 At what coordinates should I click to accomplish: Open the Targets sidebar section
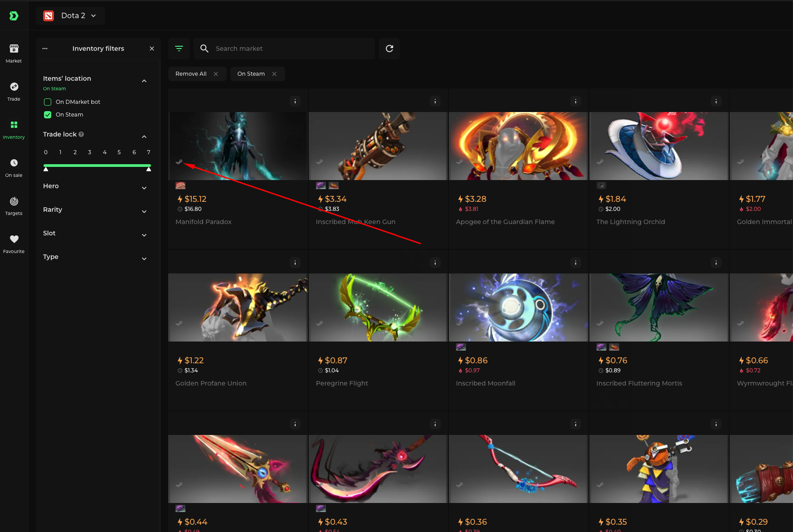pyautogui.click(x=14, y=206)
